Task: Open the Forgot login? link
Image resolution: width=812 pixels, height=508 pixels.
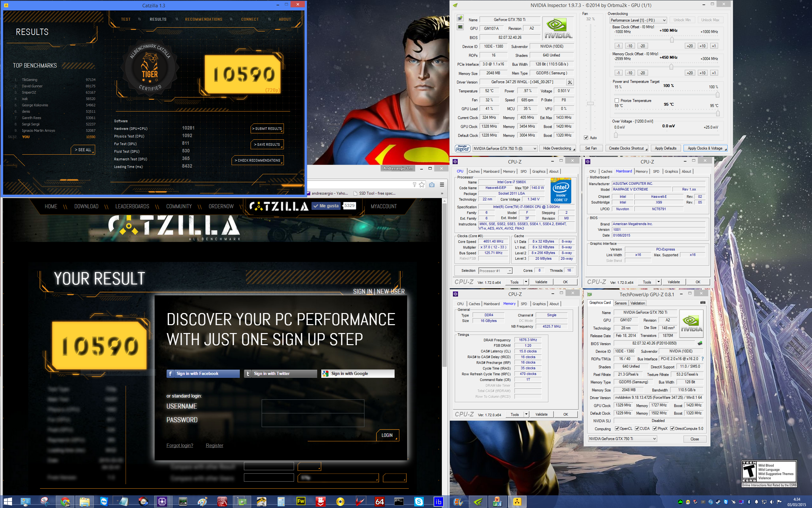Action: [x=180, y=445]
